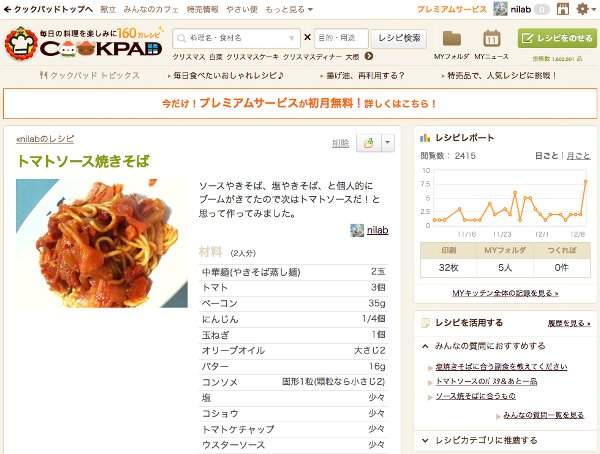600x454 pixels.
Task: Click the round arrow after keyword suggestions
Action: point(368,56)
